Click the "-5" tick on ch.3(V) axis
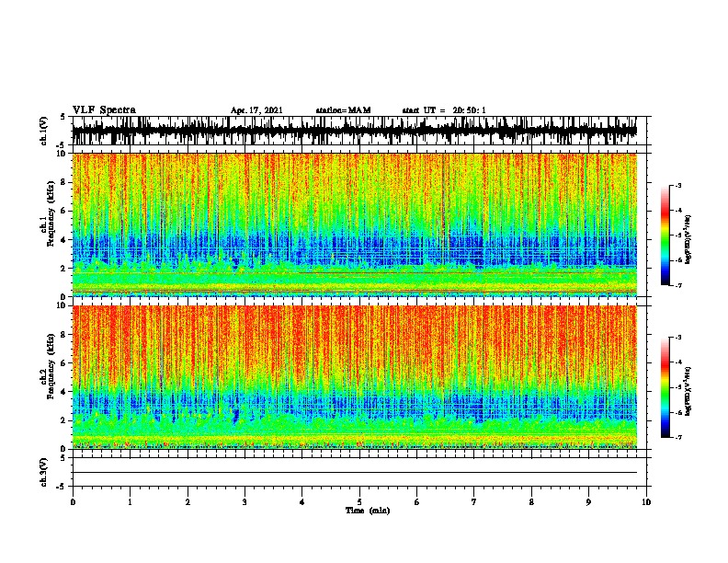Image resolution: width=728 pixels, height=563 pixels. [x=62, y=487]
